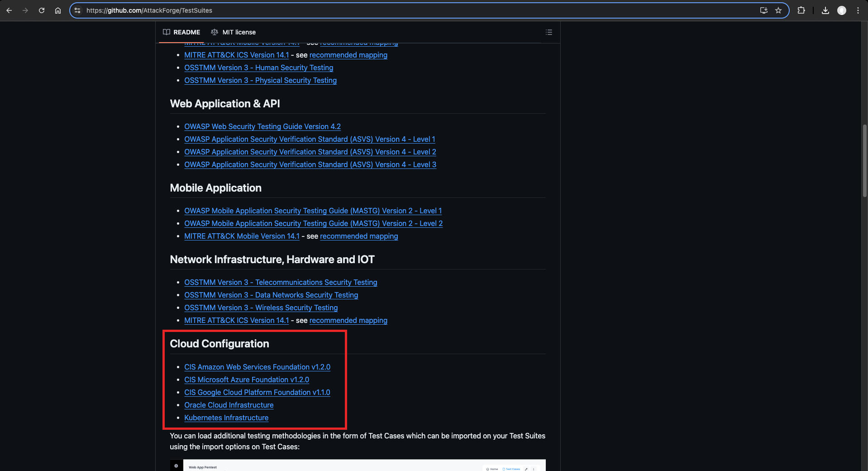Viewport: 868px width, 471px height.
Task: Click the Mobile Application heading
Action: 215,188
